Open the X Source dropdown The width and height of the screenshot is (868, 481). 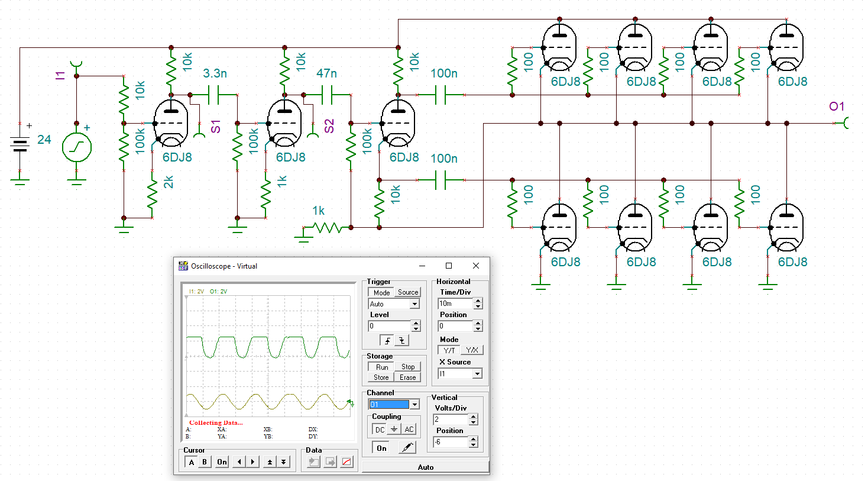pos(477,374)
